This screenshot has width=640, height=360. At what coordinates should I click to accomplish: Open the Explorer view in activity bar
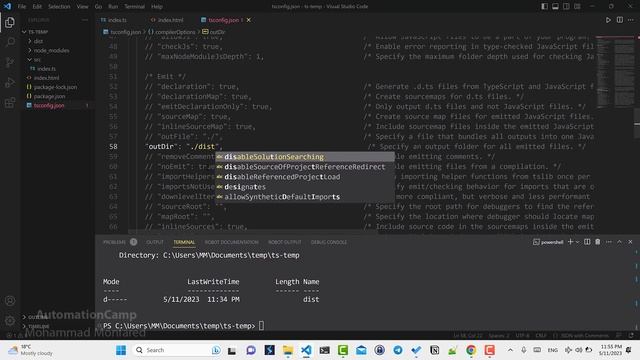tap(10, 22)
